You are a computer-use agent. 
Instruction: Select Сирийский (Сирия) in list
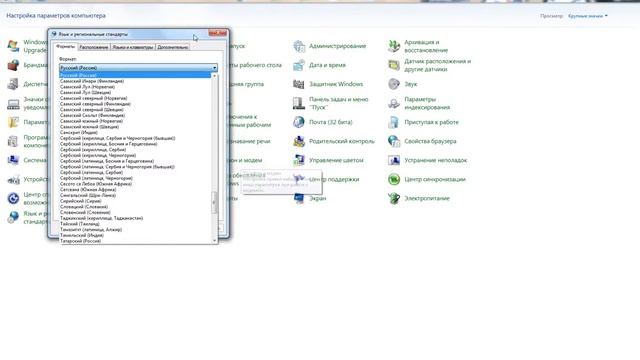click(x=135, y=201)
